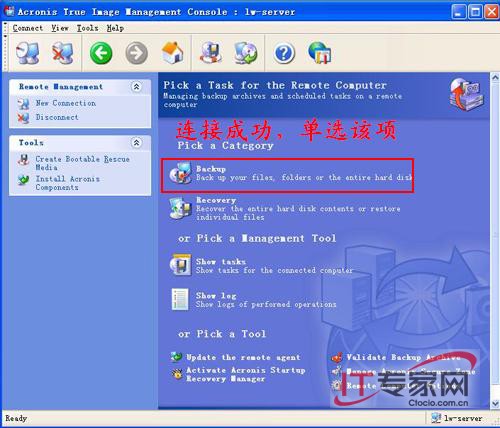Viewport: 500px width, 428px height.
Task: Click the globe web toolbar icon
Action: pos(320,53)
